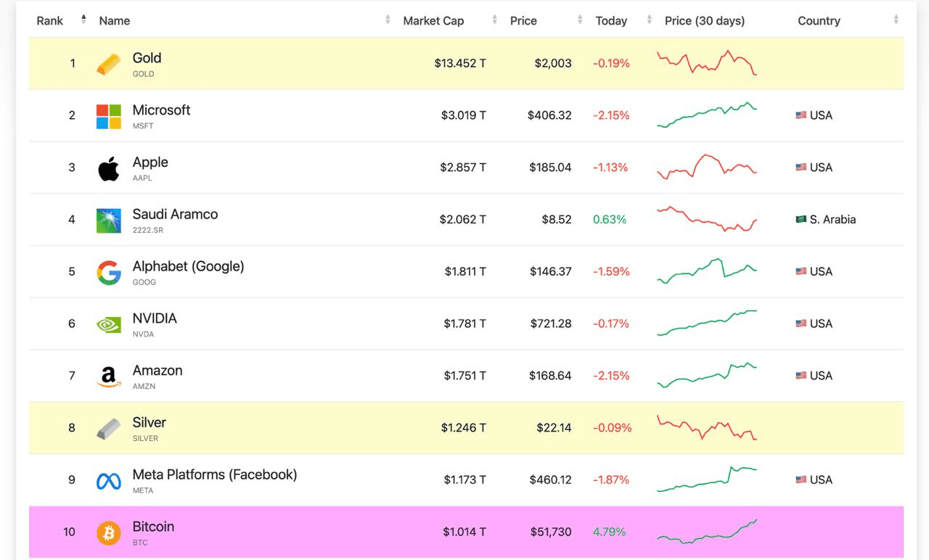
Task: Click Microsoft market cap $3.019 T
Action: click(x=463, y=116)
